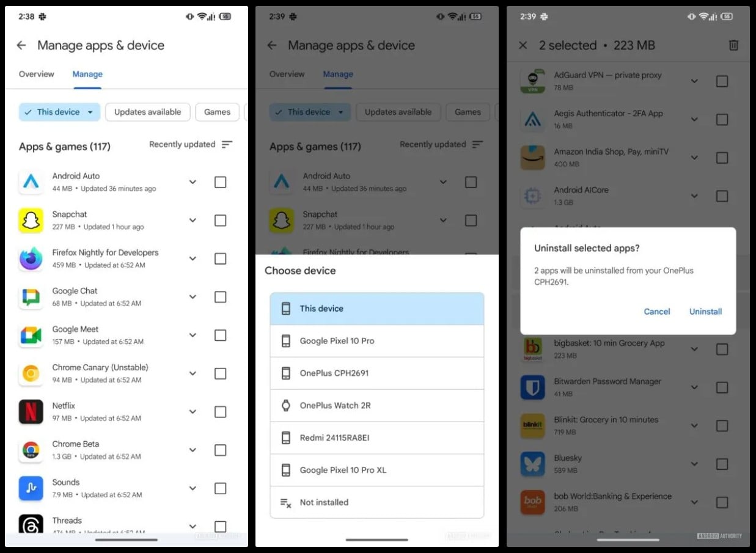The height and width of the screenshot is (553, 756).
Task: Expand the Chrome Canary details chevron
Action: (x=193, y=373)
